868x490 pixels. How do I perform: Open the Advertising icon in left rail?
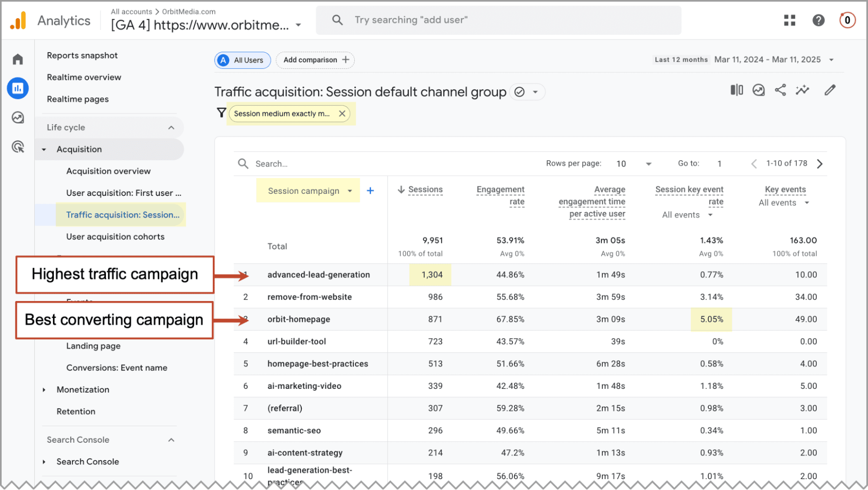click(x=18, y=147)
